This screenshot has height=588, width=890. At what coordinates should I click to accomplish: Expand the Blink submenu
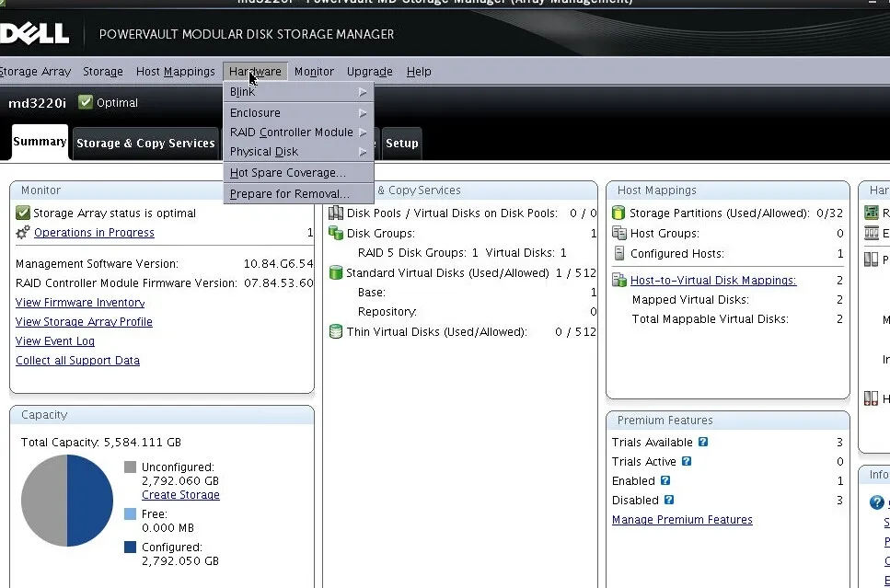[298, 92]
